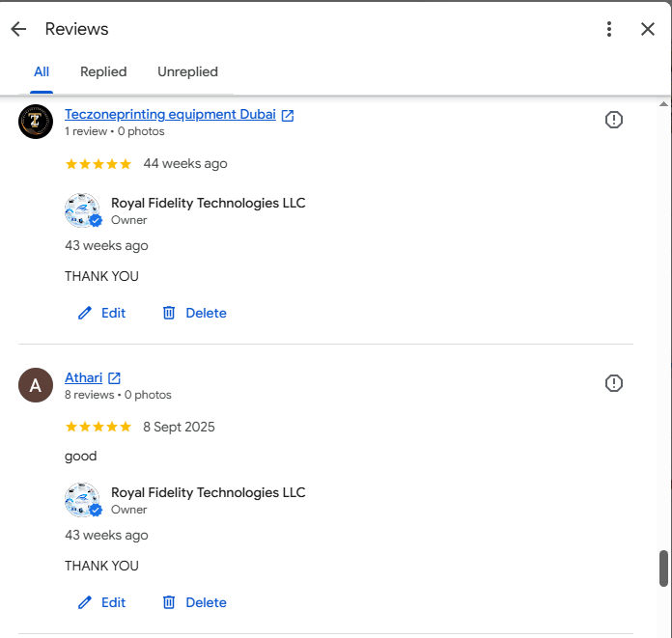Click Athari's brown letter avatar

coord(36,385)
